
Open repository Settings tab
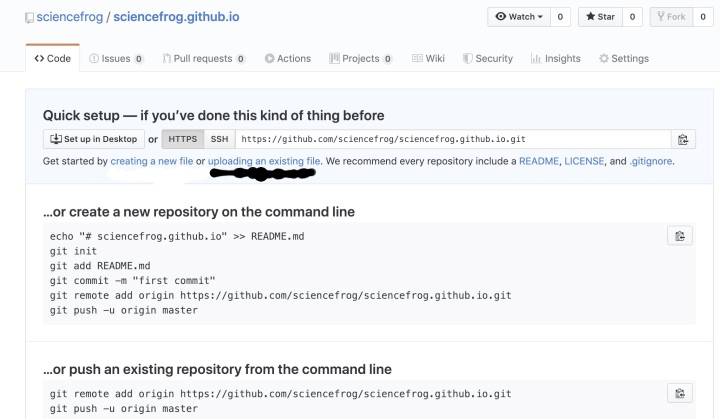pos(624,58)
